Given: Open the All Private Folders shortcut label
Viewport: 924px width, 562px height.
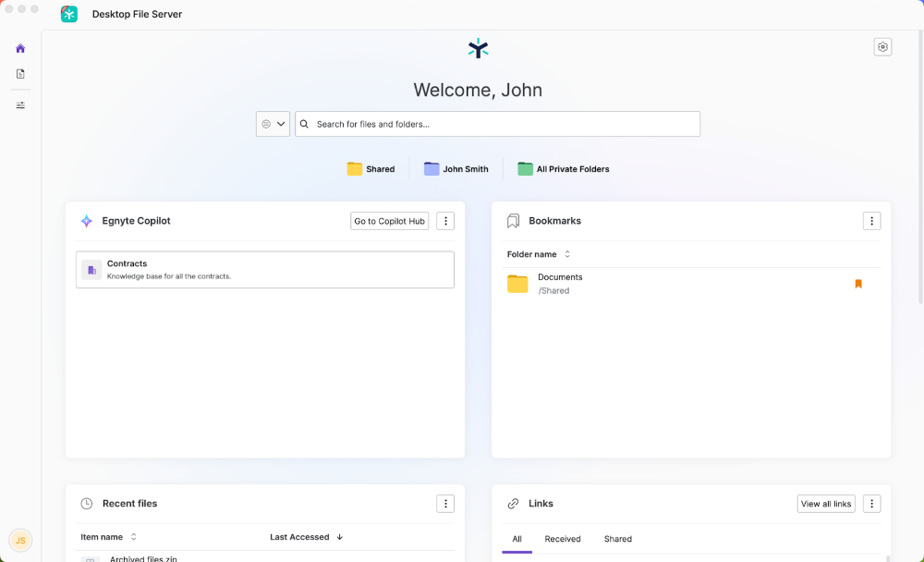Looking at the screenshot, I should click(x=573, y=169).
